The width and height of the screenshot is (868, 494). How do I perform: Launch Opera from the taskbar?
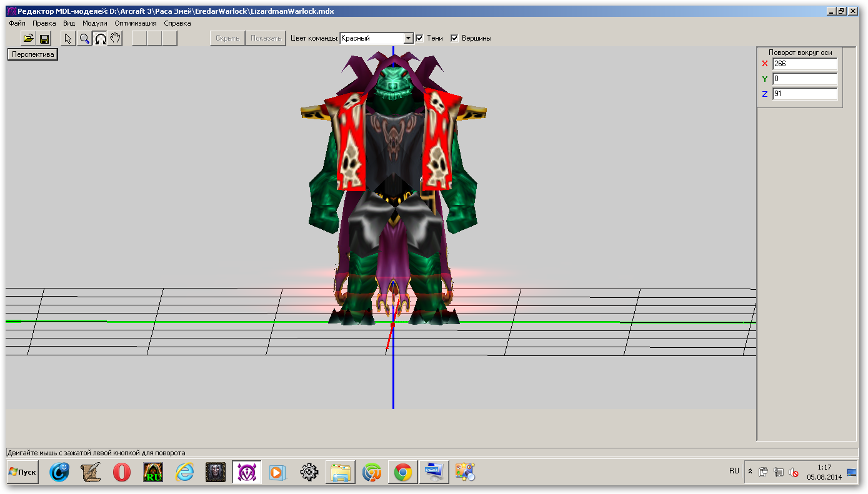(122, 473)
